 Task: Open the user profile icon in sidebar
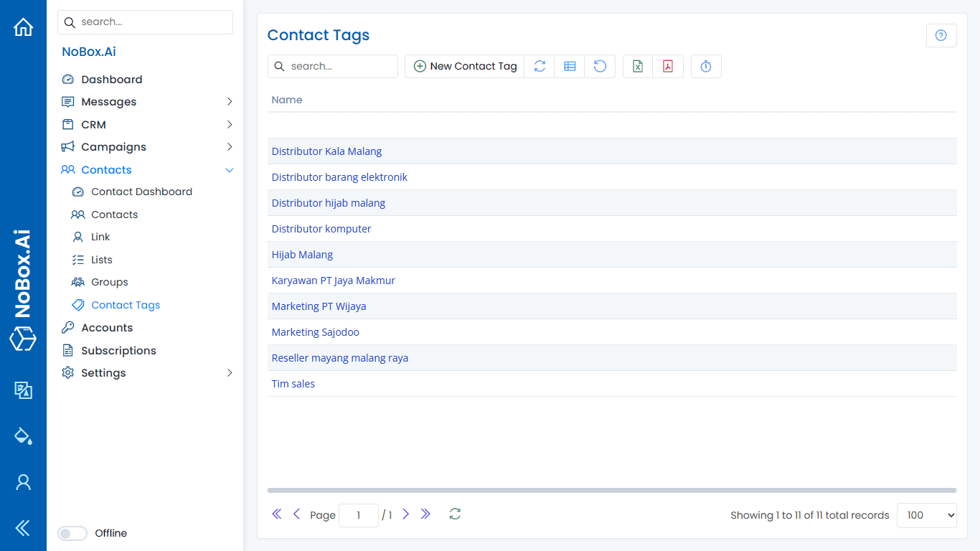(23, 482)
